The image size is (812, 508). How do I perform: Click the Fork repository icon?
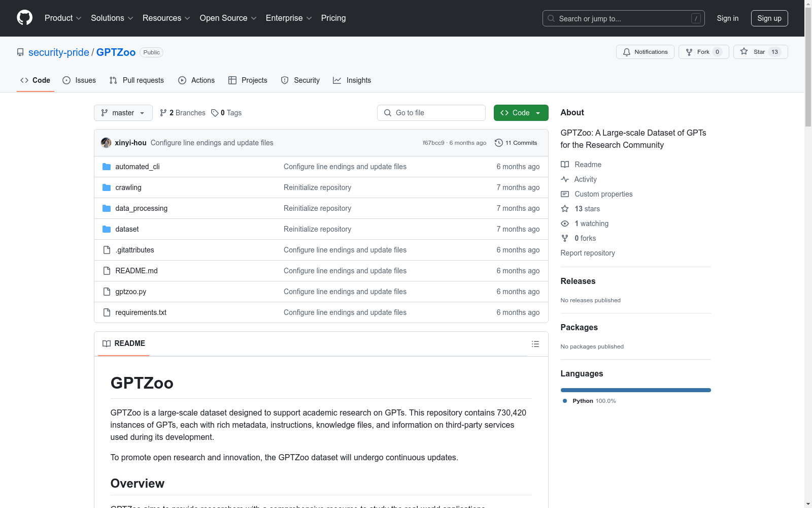click(x=689, y=52)
